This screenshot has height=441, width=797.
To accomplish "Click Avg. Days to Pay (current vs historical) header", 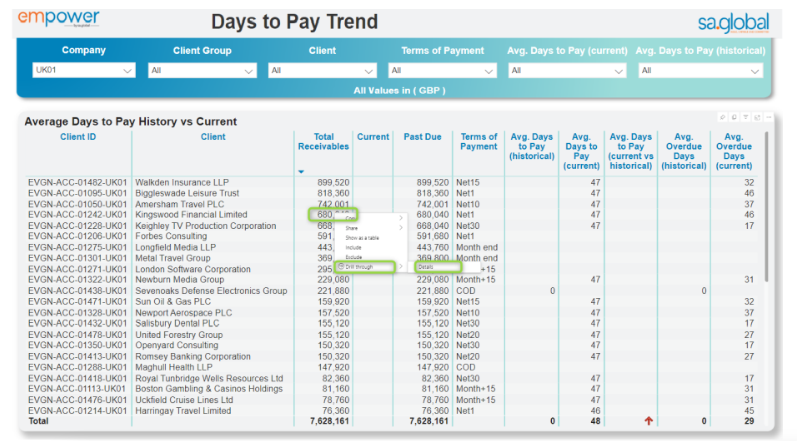I will (x=630, y=151).
